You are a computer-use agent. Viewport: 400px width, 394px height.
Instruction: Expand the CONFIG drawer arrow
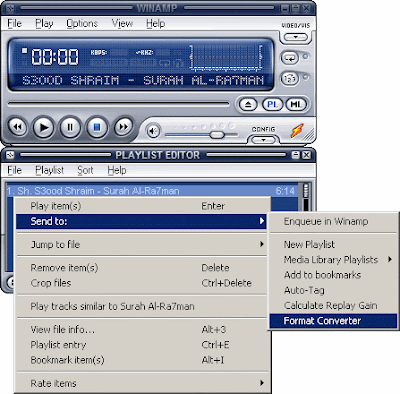263,140
